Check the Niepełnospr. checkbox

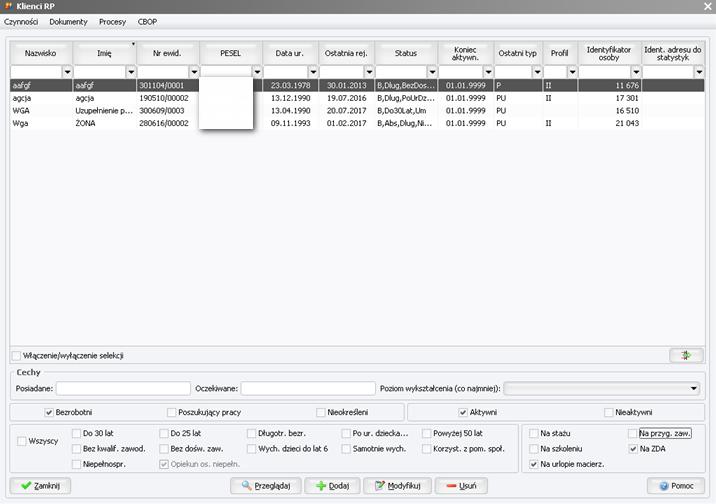[76, 464]
